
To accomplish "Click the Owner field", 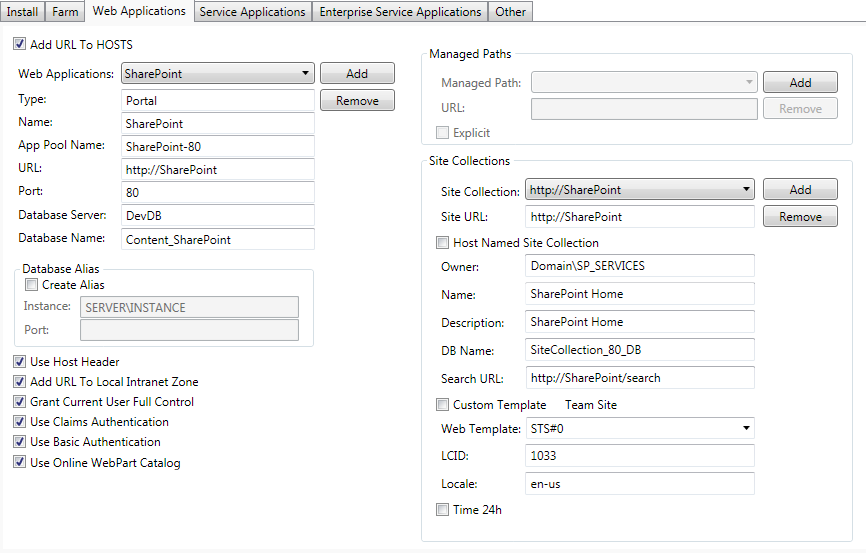I will (x=640, y=266).
